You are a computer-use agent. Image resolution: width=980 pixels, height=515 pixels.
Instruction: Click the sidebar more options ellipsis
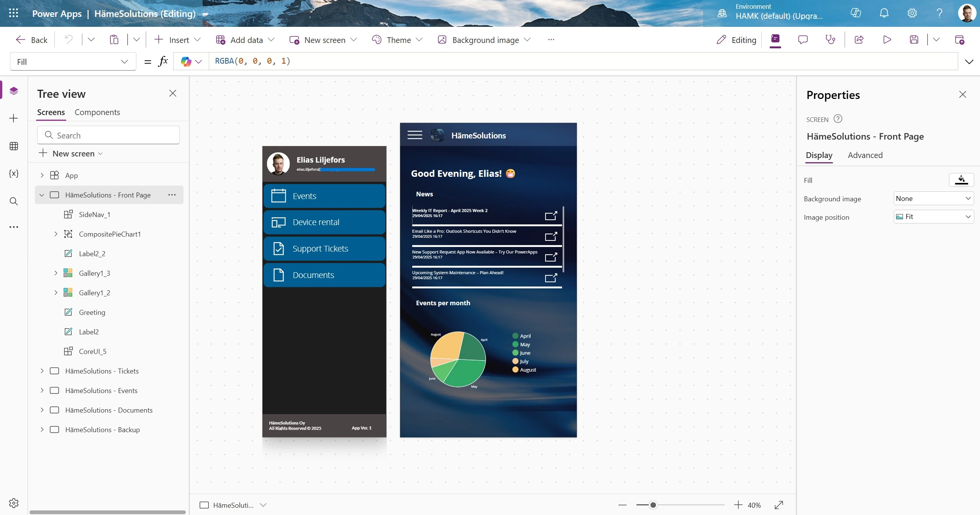(14, 227)
